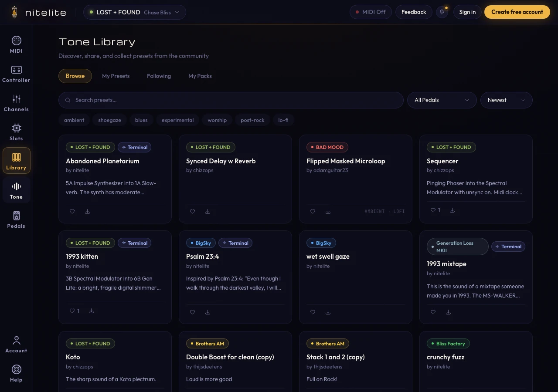The width and height of the screenshot is (558, 392).
Task: Download the wet swell gaze preset
Action: (328, 312)
